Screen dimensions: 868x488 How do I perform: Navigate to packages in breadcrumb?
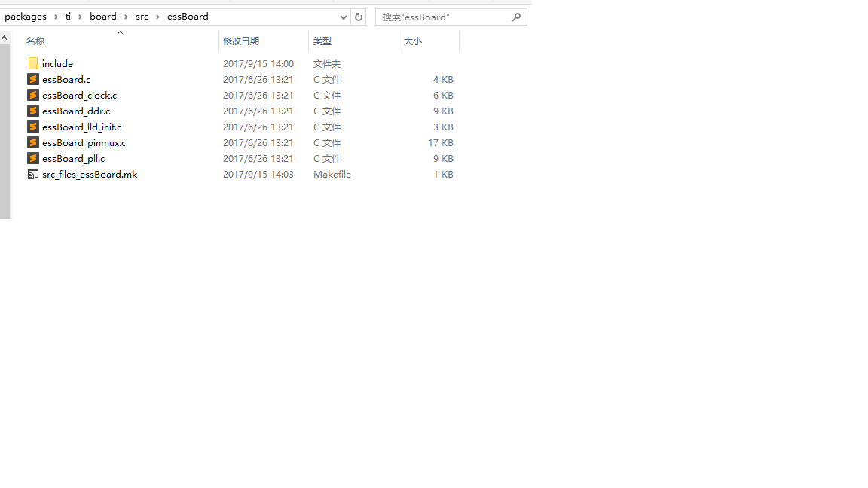tap(26, 17)
